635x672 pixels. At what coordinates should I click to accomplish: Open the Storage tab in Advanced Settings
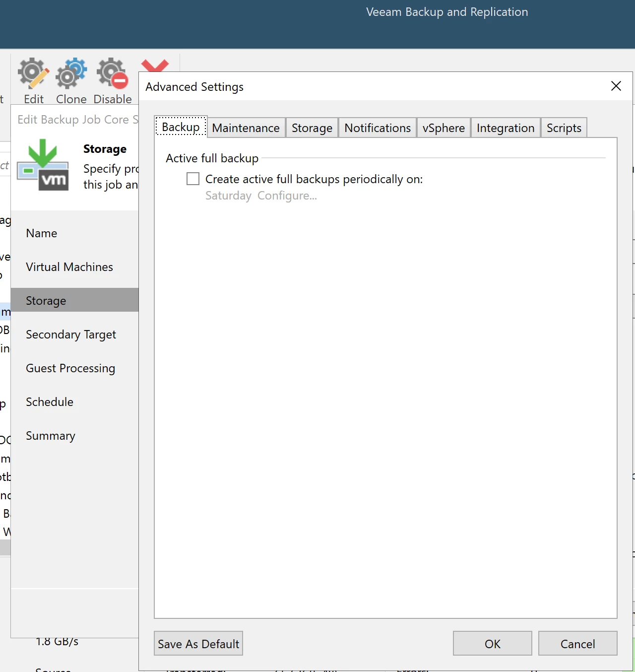(312, 128)
